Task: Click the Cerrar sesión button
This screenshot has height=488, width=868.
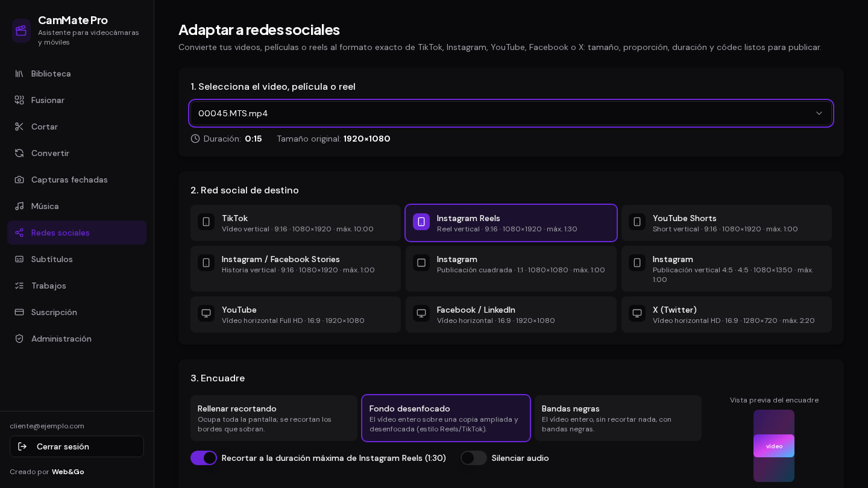Action: (x=77, y=446)
